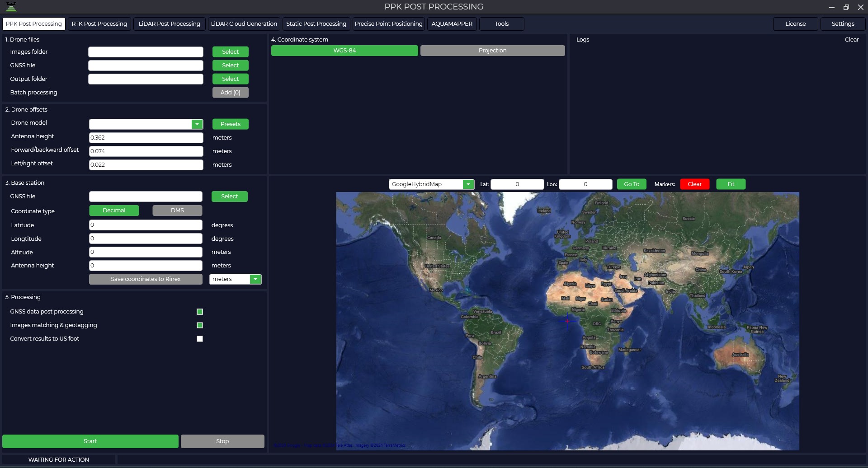Click the License button

[x=796, y=24]
